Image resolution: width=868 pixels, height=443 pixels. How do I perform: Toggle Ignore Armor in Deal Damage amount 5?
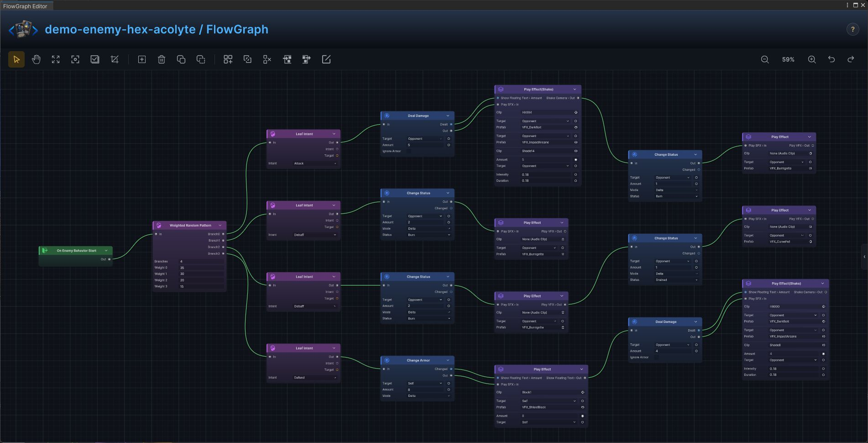(409, 151)
